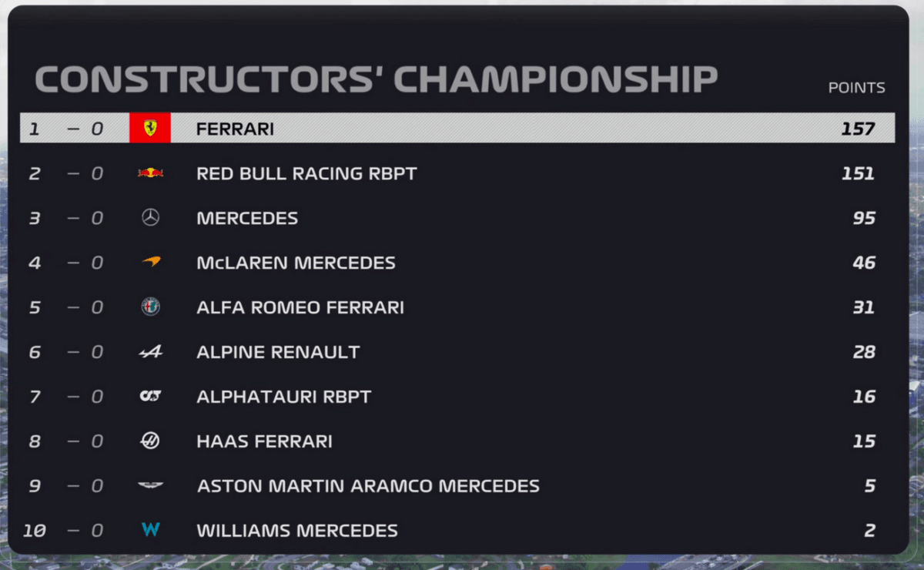Image resolution: width=924 pixels, height=570 pixels.
Task: Click the Ferrari prancing horse logo
Action: (150, 128)
